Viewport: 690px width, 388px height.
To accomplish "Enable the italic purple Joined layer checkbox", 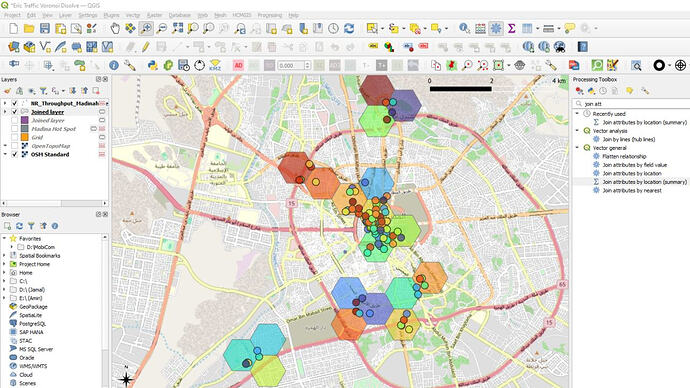I will [15, 120].
